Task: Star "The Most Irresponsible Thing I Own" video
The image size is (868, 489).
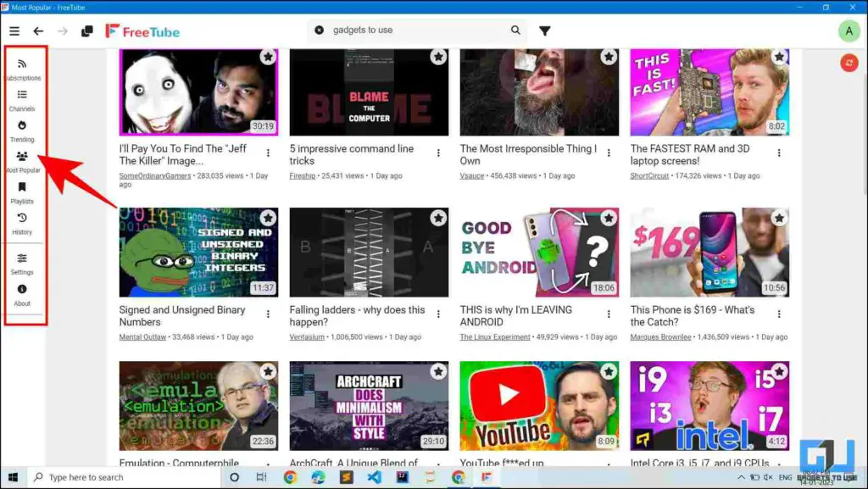Action: (x=609, y=57)
